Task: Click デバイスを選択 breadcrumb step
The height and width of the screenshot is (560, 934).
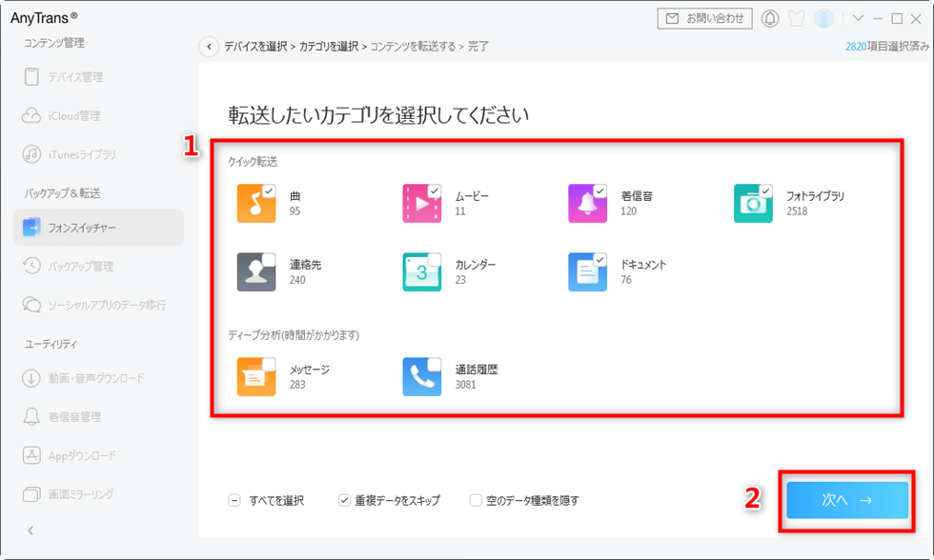Action: point(255,47)
